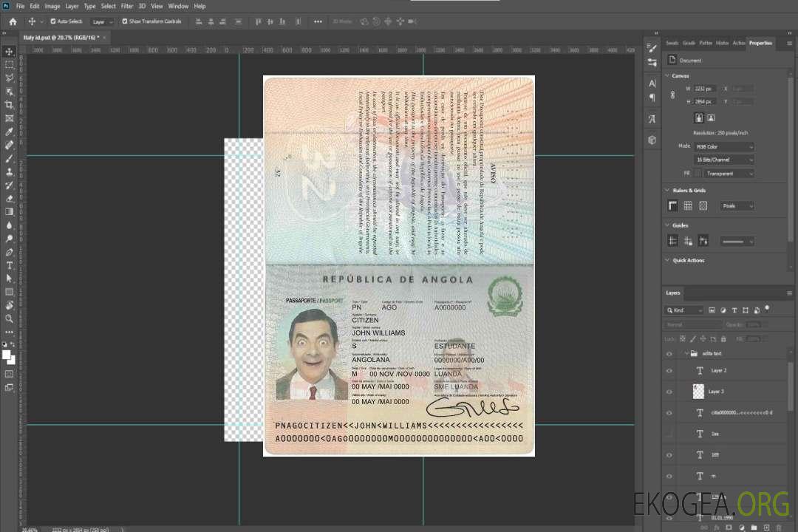798x532 pixels.
Task: Select the Gradient tool
Action: [x=9, y=212]
